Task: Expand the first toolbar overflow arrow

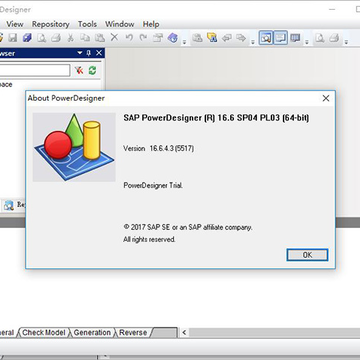Action: [185, 42]
